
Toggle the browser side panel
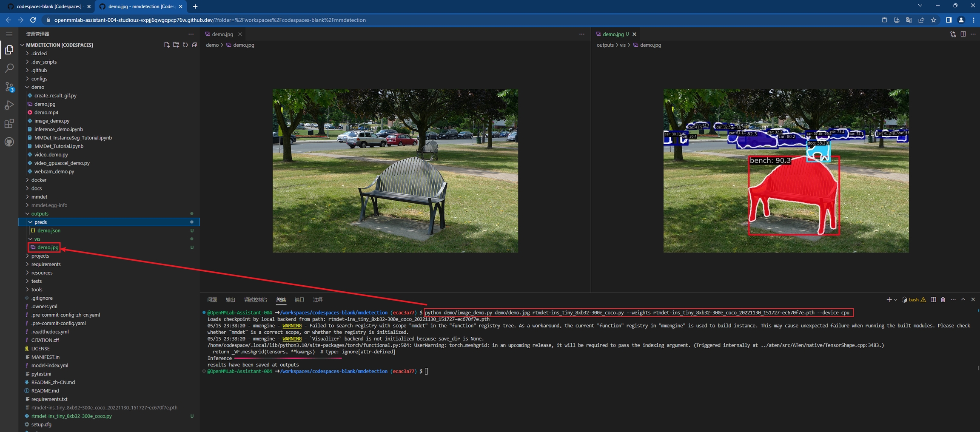coord(949,20)
